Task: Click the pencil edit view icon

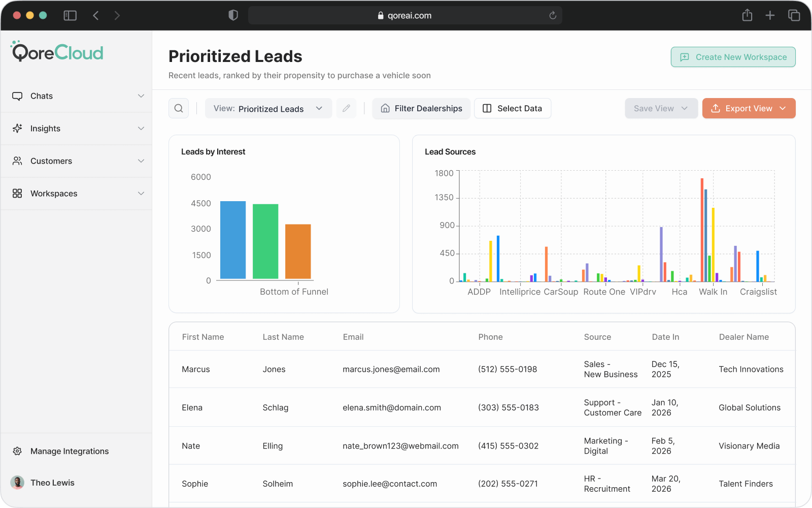Action: point(346,108)
